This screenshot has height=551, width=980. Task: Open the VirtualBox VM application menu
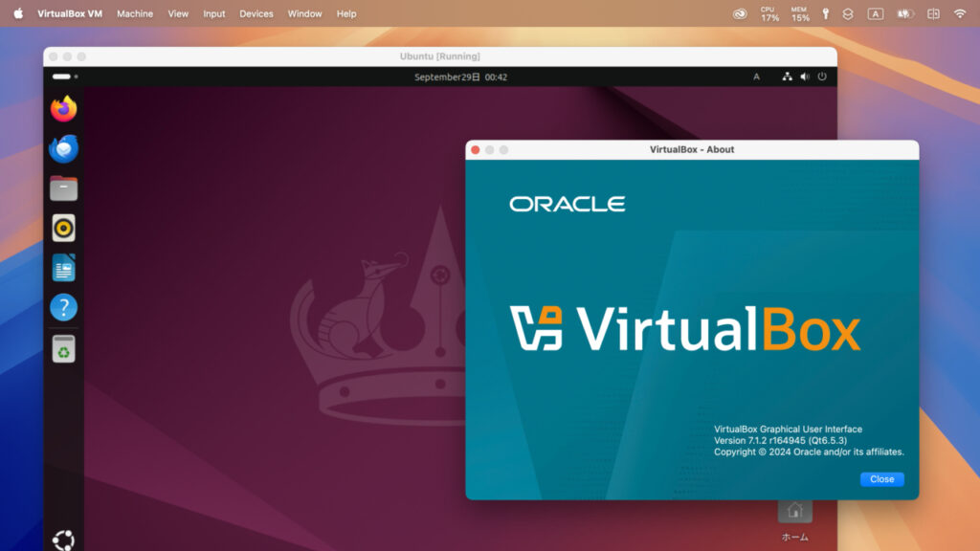coord(69,13)
